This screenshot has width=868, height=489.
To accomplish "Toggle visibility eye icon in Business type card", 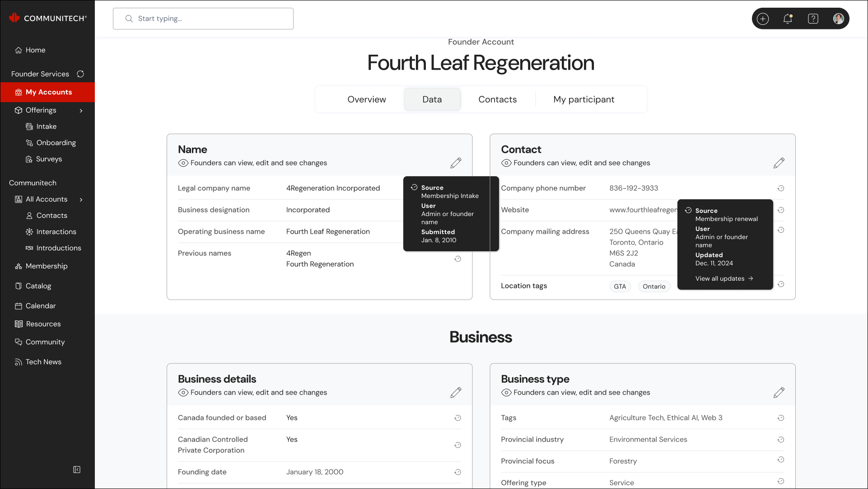I will coord(506,393).
